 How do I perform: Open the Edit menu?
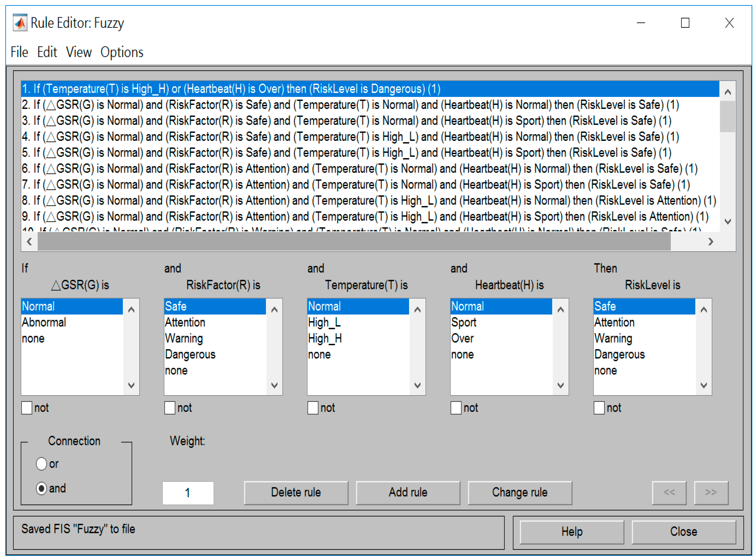(47, 52)
